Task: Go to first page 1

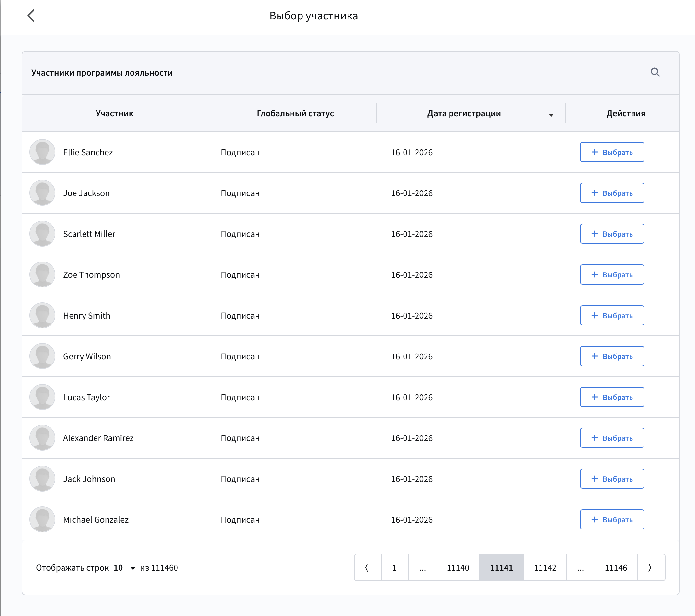Action: (x=394, y=567)
